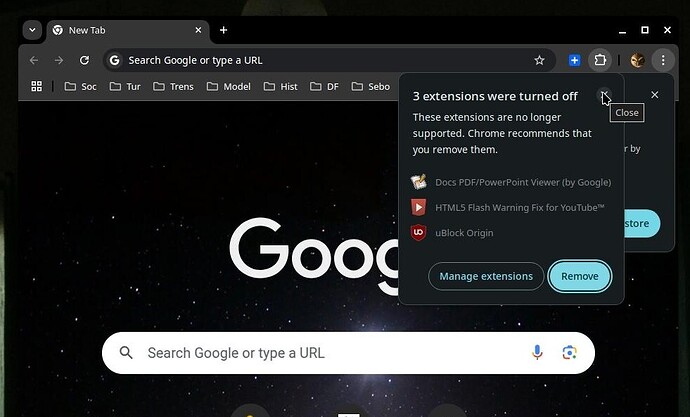Viewport: 690px width, 417px height.
Task: Open Chrome three-dot menu
Action: (663, 60)
